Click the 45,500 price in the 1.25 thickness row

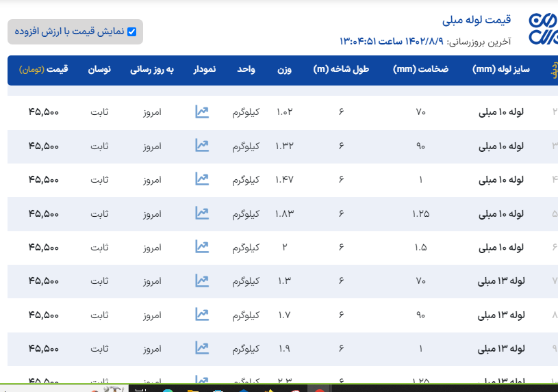[x=44, y=213]
